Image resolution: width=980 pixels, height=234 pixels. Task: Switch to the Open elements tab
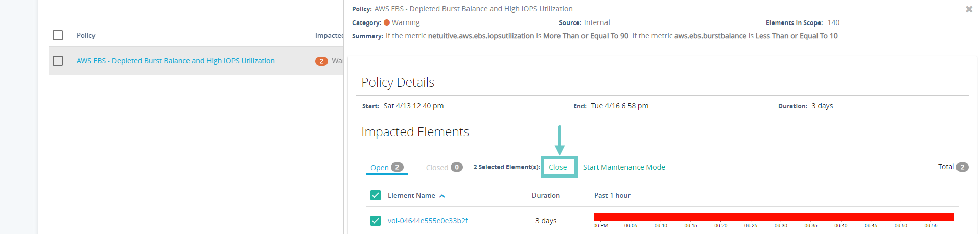pyautogui.click(x=387, y=167)
